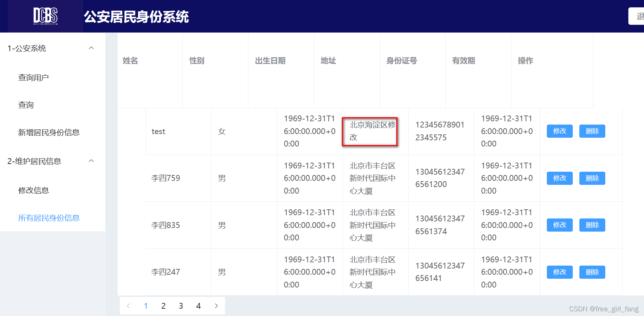The width and height of the screenshot is (644, 316).
Task: Click the 身份证号 column header
Action: 401,61
